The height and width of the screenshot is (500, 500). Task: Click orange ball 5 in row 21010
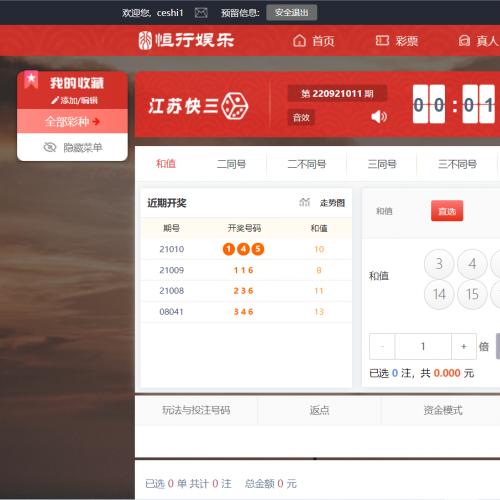258,249
